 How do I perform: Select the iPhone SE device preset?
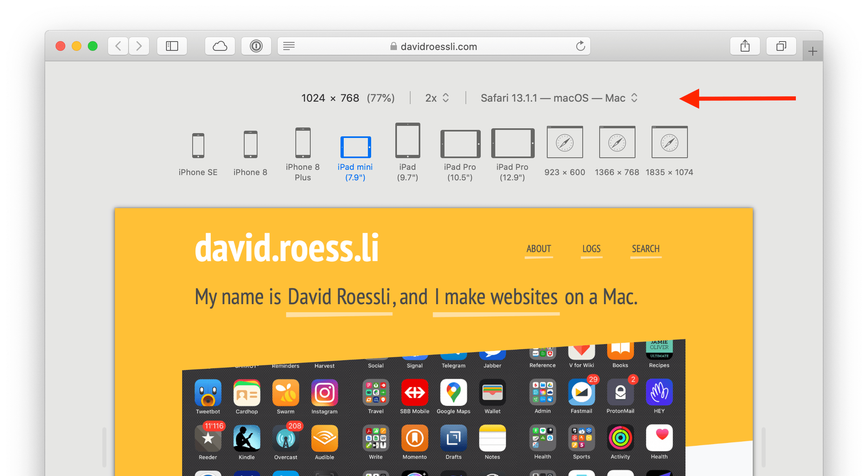pyautogui.click(x=198, y=155)
